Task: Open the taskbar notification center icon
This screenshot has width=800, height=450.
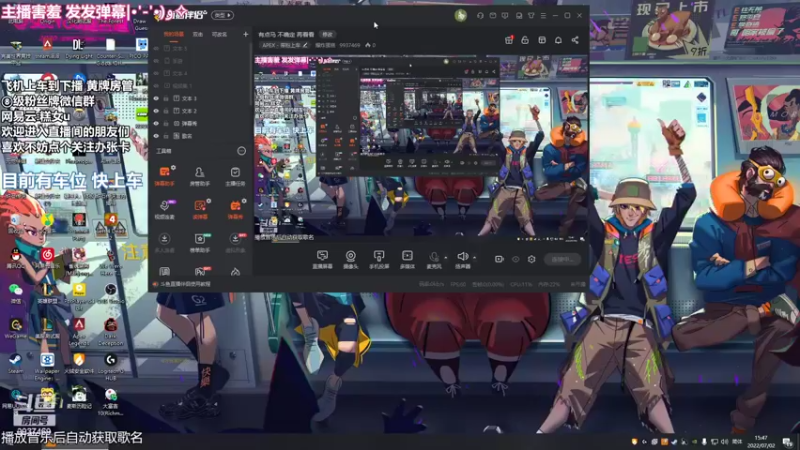Action: 788,442
